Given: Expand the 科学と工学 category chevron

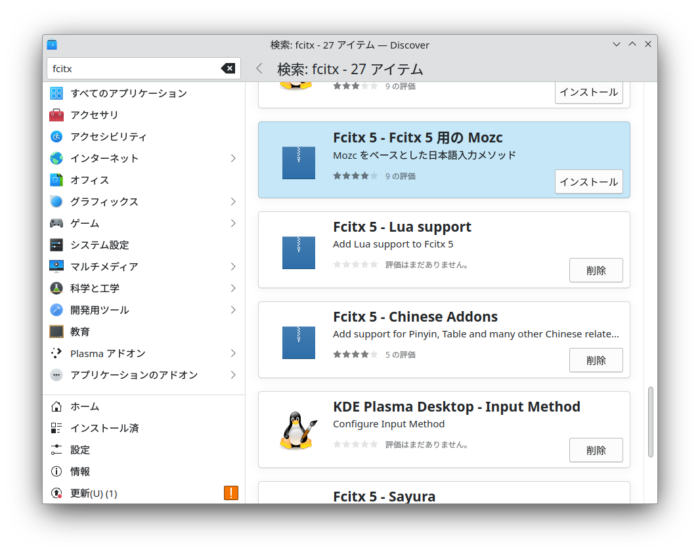Looking at the screenshot, I should click(233, 288).
